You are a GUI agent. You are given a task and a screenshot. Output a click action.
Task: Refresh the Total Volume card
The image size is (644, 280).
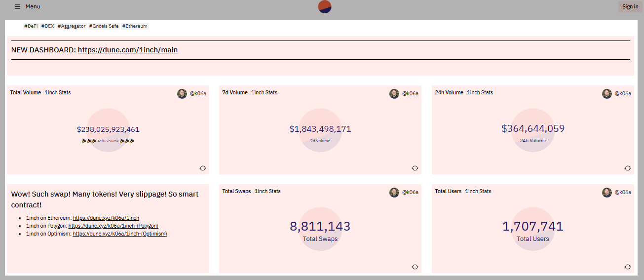[x=202, y=168]
